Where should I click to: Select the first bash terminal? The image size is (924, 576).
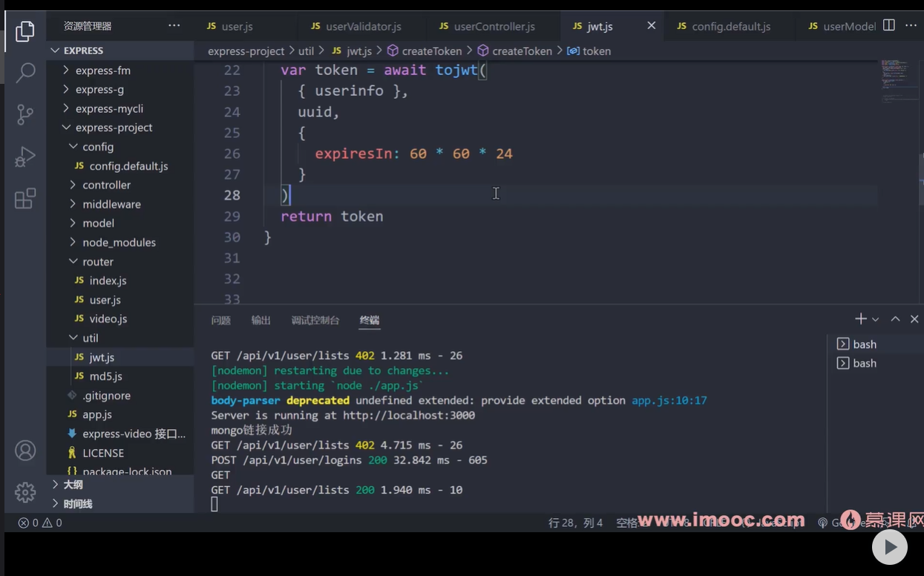click(x=875, y=344)
